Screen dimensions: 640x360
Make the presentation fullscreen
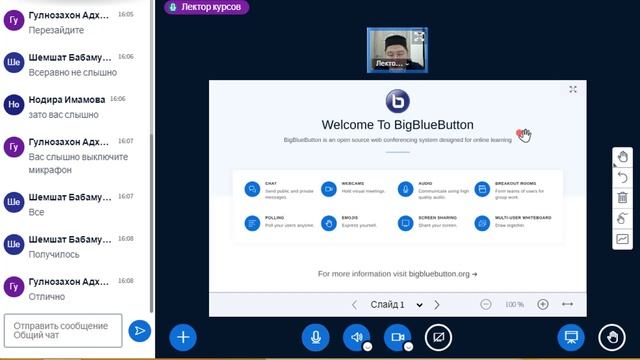[x=573, y=89]
